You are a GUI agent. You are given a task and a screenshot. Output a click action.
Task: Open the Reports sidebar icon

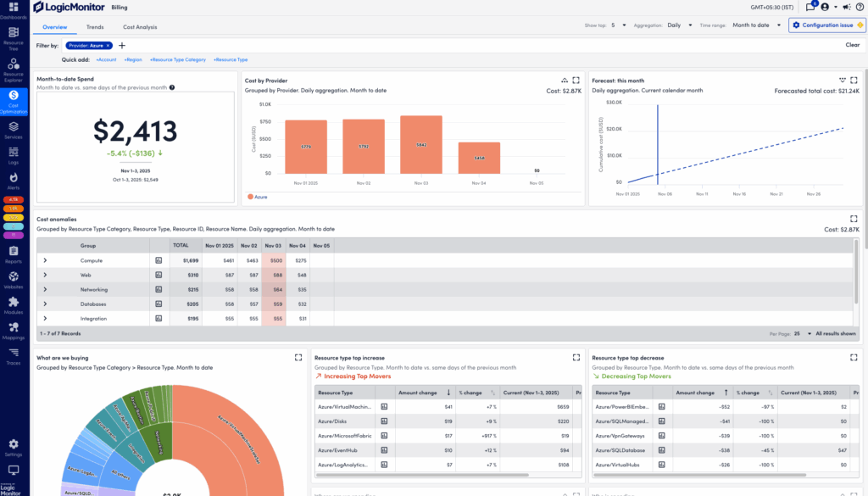13,252
